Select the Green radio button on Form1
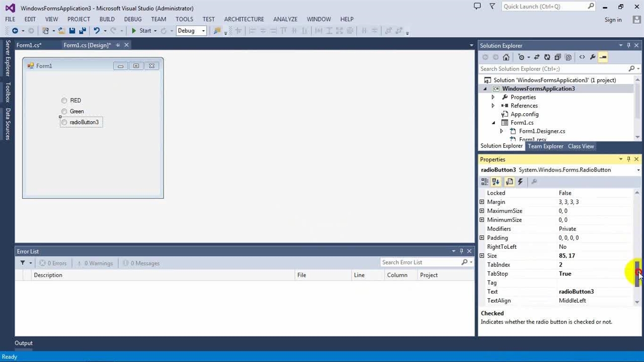This screenshot has height=362, width=644. [x=64, y=112]
